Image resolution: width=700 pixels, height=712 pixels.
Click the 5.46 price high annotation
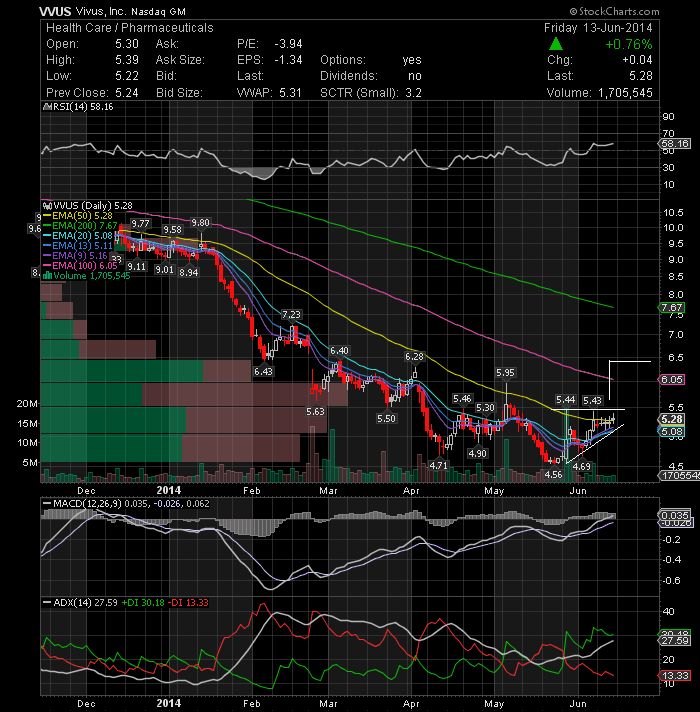[462, 399]
